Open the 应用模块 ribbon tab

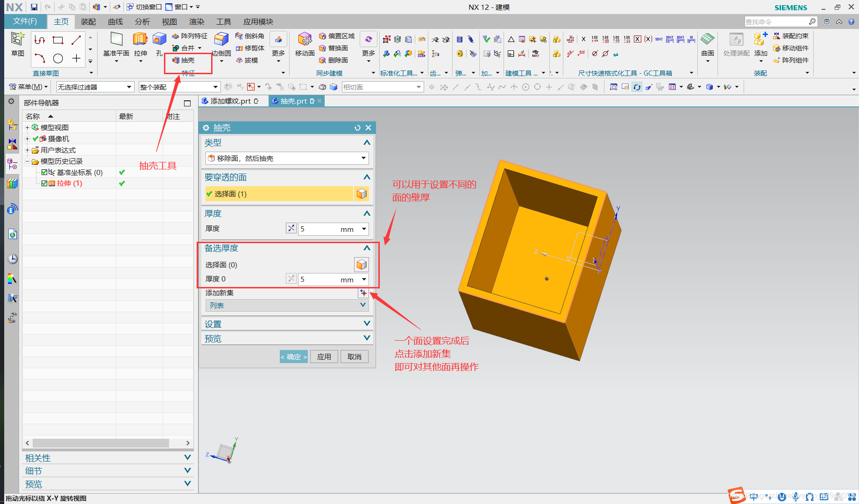click(258, 21)
